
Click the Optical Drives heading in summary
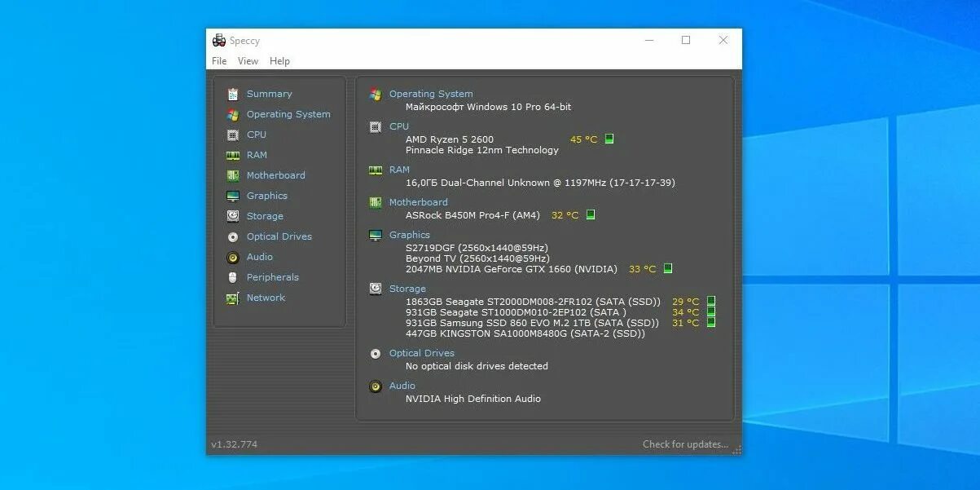422,353
